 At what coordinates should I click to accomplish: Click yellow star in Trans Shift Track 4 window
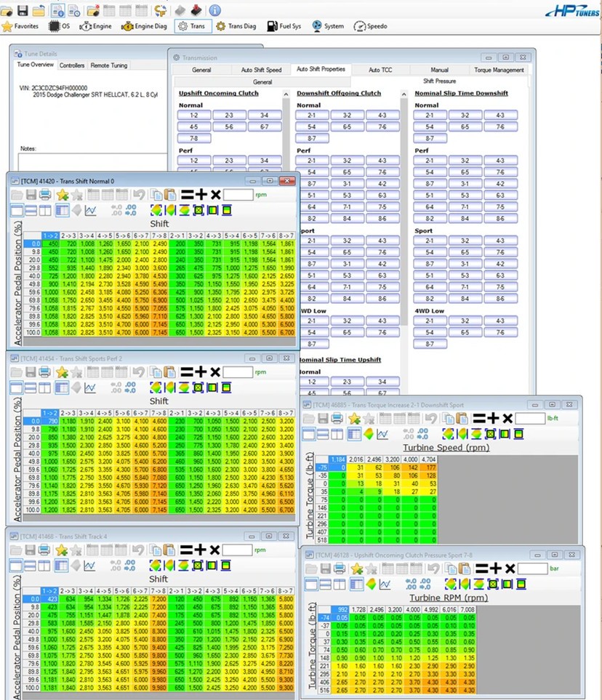61,550
